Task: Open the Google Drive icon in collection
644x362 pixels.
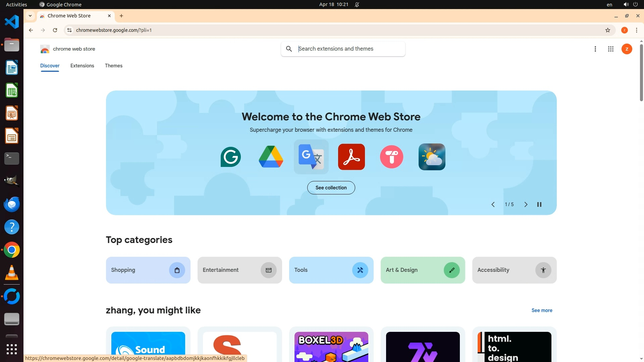Action: 271,157
